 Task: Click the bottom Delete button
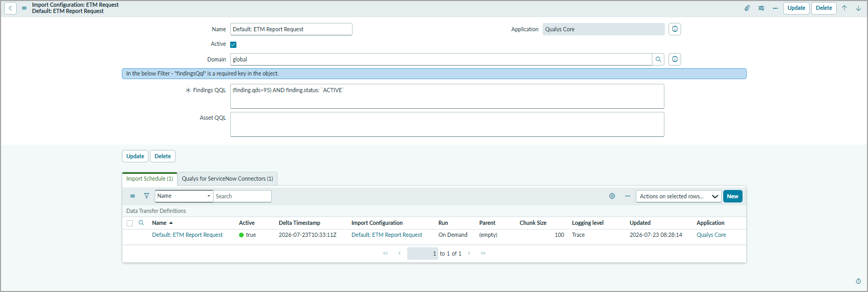coord(162,156)
